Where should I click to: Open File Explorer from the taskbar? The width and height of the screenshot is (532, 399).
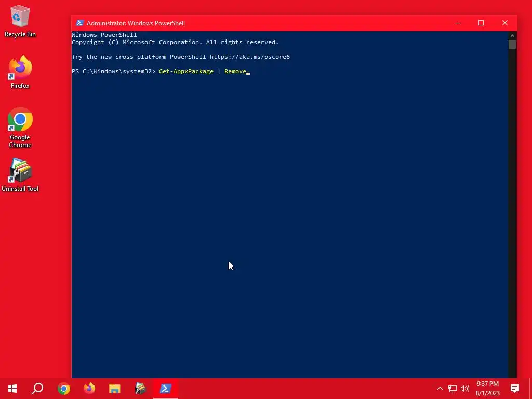click(115, 389)
